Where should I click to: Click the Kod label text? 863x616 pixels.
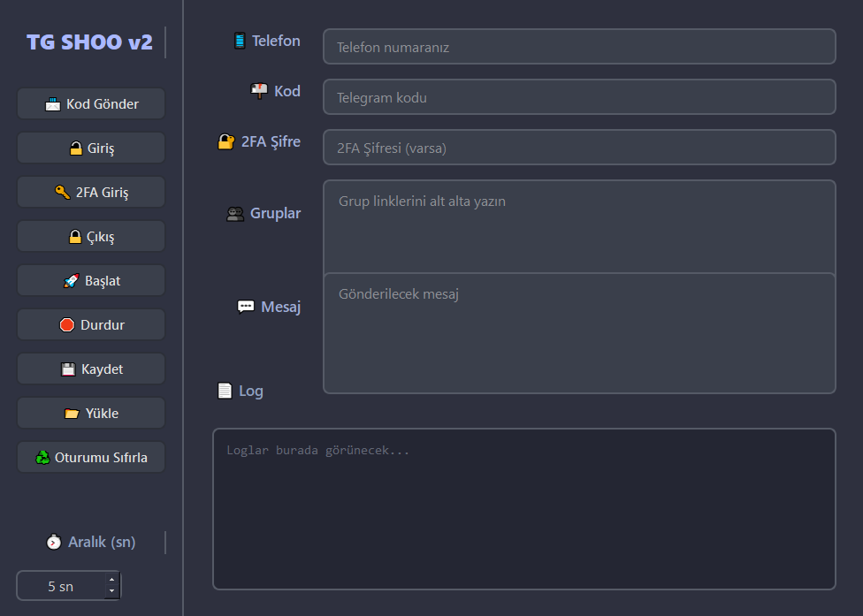tap(287, 91)
